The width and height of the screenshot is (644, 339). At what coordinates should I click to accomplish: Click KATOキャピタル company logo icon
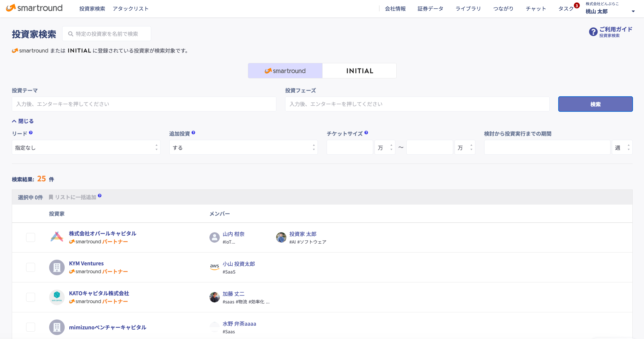point(57,297)
